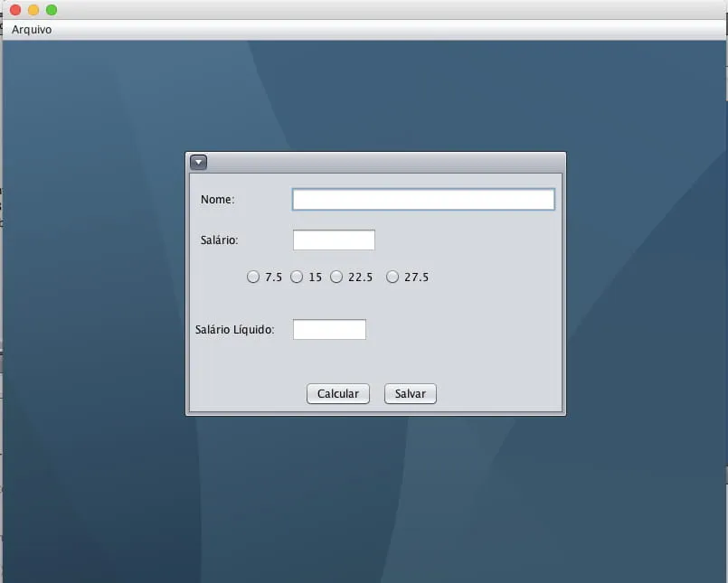Click the Salário Líquido field
This screenshot has height=583, width=728.
[x=329, y=329]
